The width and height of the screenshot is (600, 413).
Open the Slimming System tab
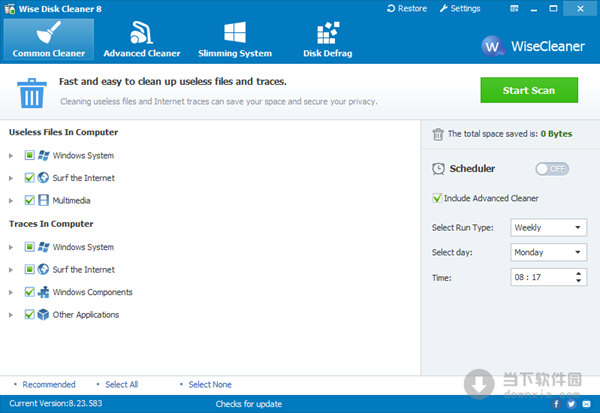pos(235,39)
